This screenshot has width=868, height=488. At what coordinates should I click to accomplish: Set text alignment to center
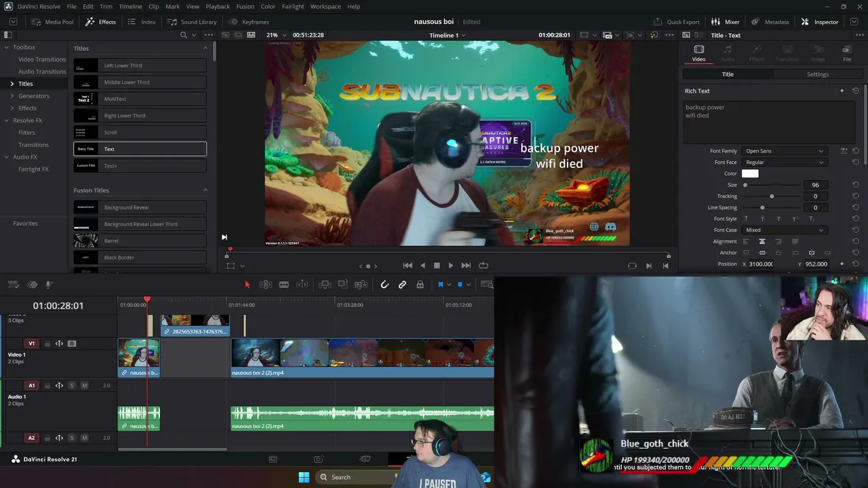click(762, 242)
